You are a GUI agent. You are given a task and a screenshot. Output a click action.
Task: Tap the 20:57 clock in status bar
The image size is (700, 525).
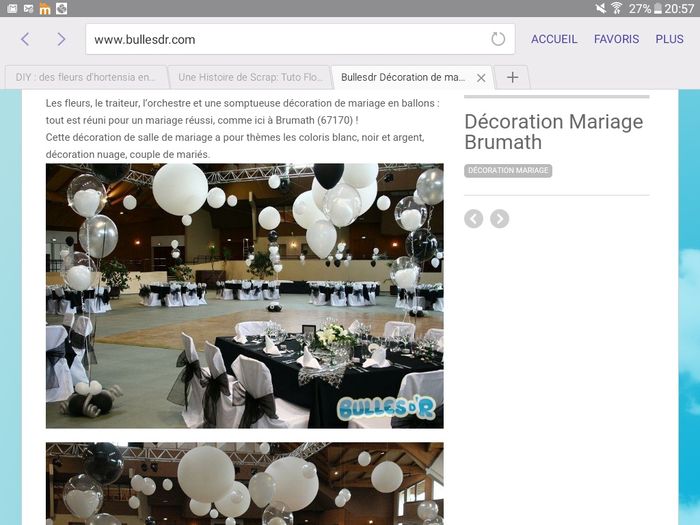(679, 8)
